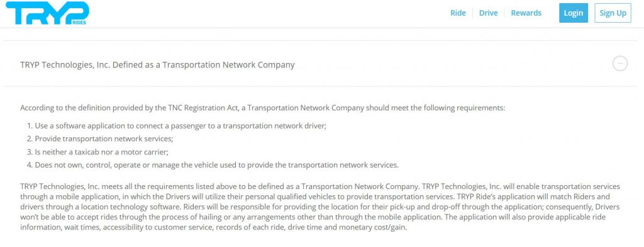Image resolution: width=644 pixels, height=247 pixels.
Task: Click the small 'RIDES' text in the logo
Action: click(79, 23)
